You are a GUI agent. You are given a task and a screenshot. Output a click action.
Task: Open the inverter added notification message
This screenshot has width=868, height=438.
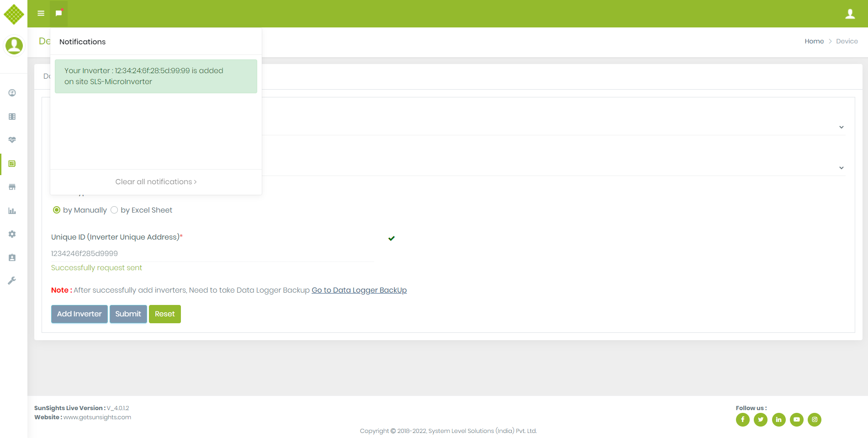click(x=156, y=76)
